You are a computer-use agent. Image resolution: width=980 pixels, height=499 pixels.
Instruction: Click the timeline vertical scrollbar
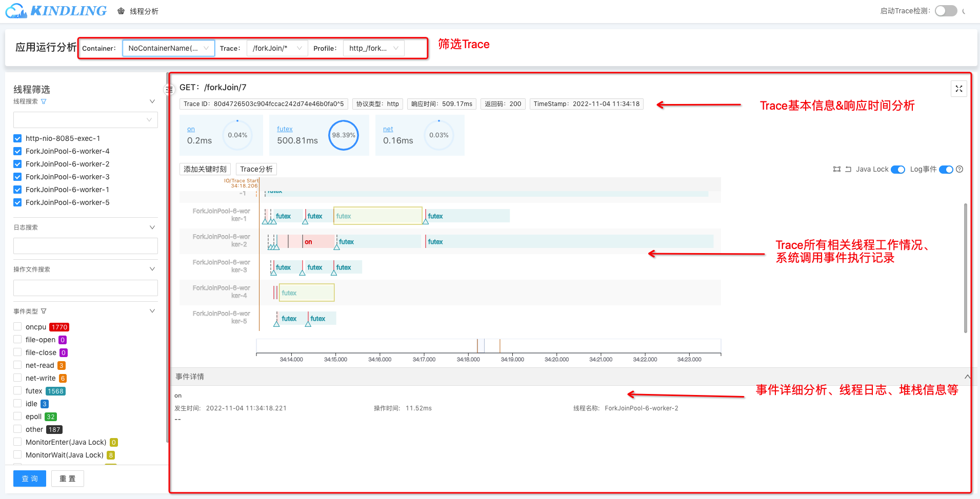pyautogui.click(x=965, y=266)
